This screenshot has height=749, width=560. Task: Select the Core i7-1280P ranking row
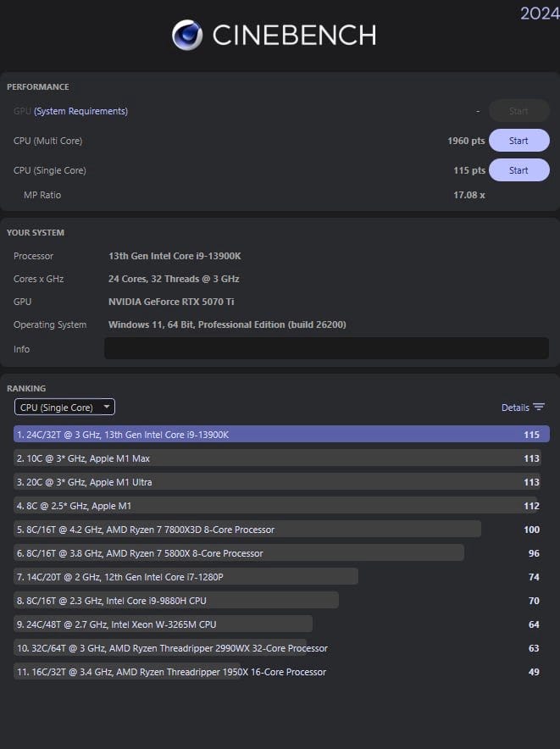pyautogui.click(x=186, y=577)
